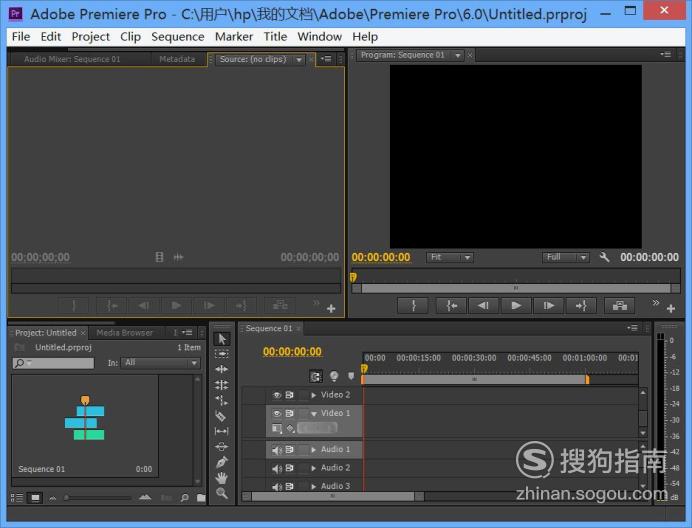This screenshot has height=528, width=692.
Task: Create a new bin in Project panel
Action: pos(201,498)
